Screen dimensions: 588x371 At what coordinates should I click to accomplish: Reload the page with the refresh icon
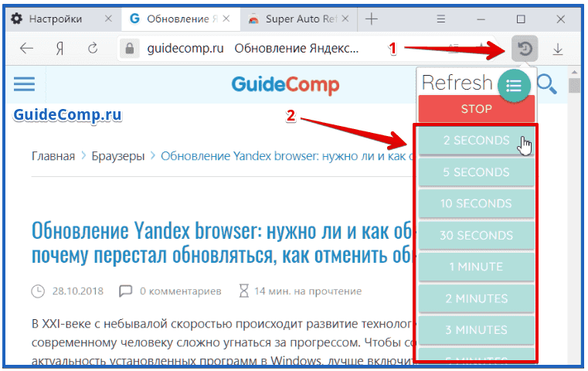click(93, 49)
